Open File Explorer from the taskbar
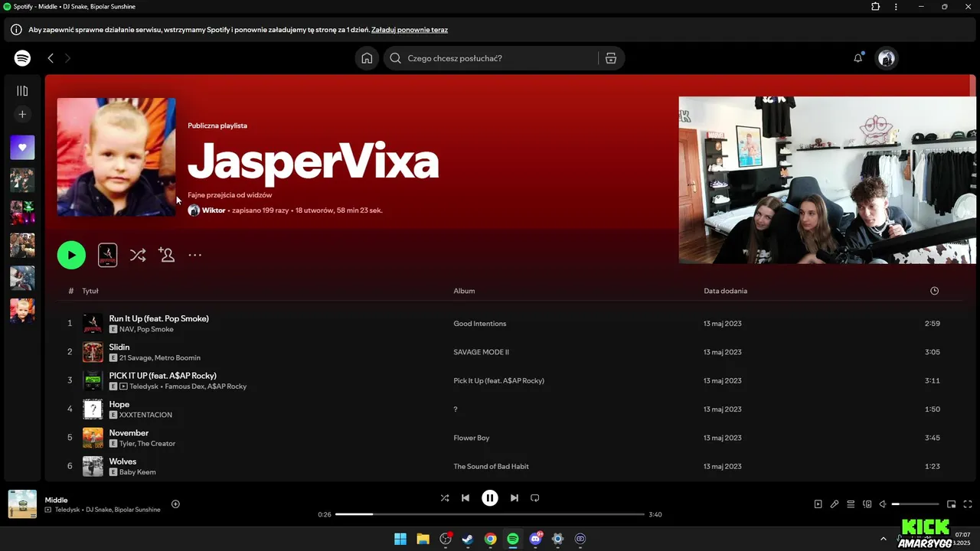Viewport: 980px width, 551px height. [x=423, y=539]
